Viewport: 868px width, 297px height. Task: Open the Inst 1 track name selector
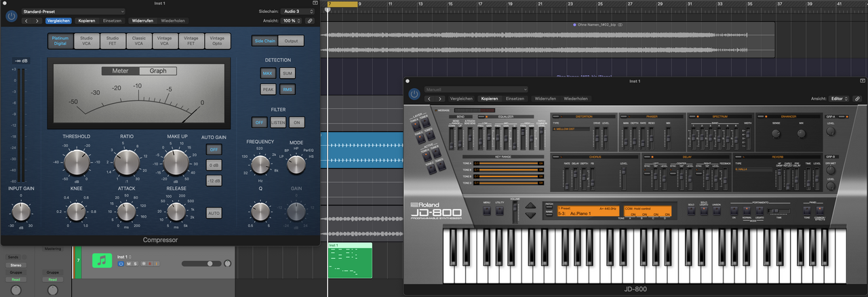(x=124, y=257)
